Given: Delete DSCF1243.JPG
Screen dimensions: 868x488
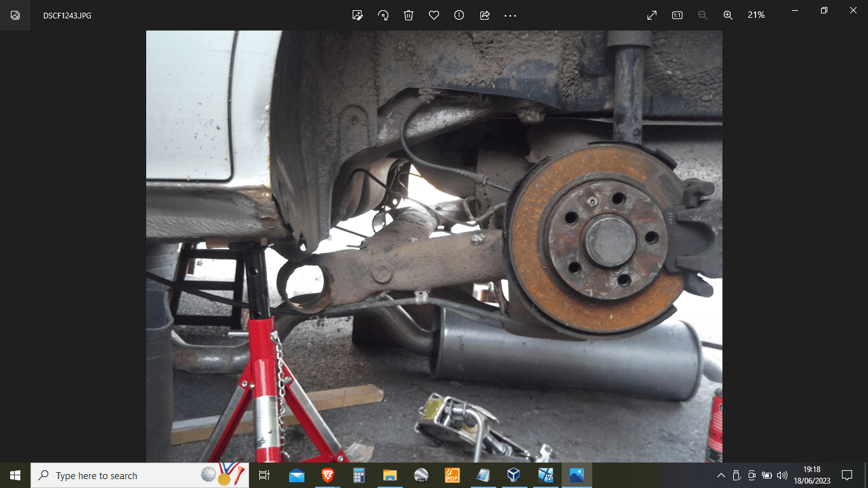Looking at the screenshot, I should 408,15.
